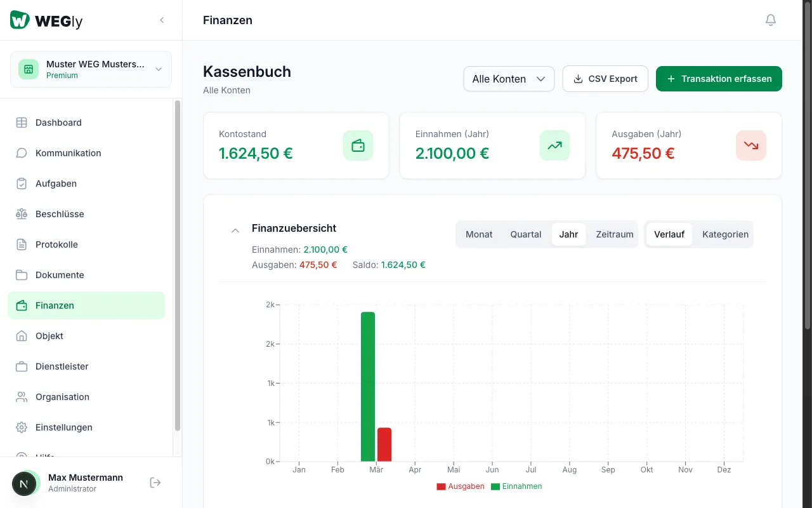Collapse the sidebar with the chevron arrow
Screen dimensions: 812x508
tap(162, 20)
